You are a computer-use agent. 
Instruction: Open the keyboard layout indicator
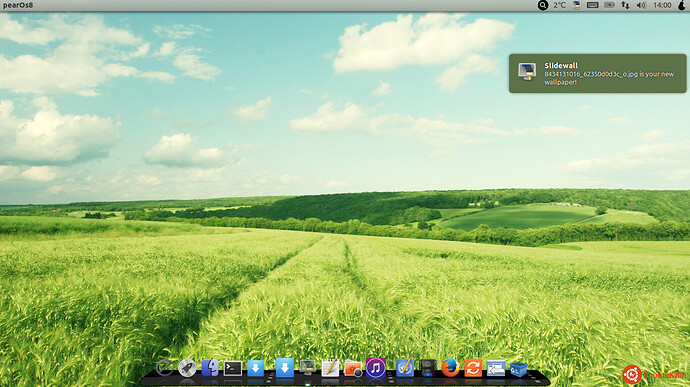pyautogui.click(x=593, y=5)
